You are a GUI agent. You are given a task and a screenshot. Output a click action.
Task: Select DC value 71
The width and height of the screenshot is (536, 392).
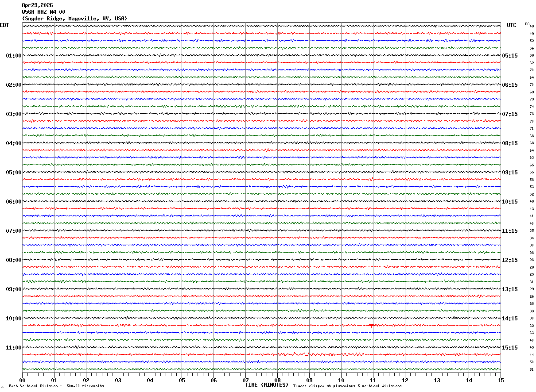click(532, 128)
